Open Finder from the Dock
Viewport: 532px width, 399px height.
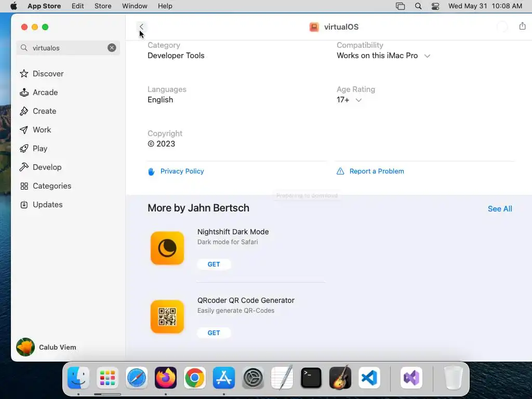tap(78, 378)
